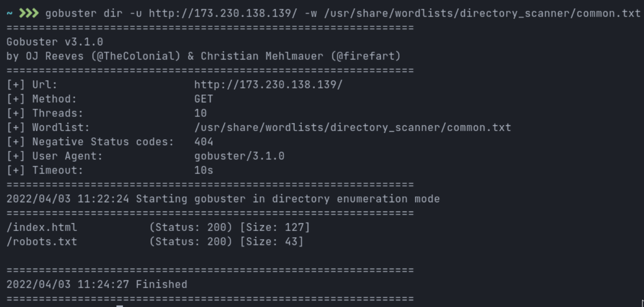The width and height of the screenshot is (644, 307).
Task: Click the GET method value
Action: click(203, 99)
